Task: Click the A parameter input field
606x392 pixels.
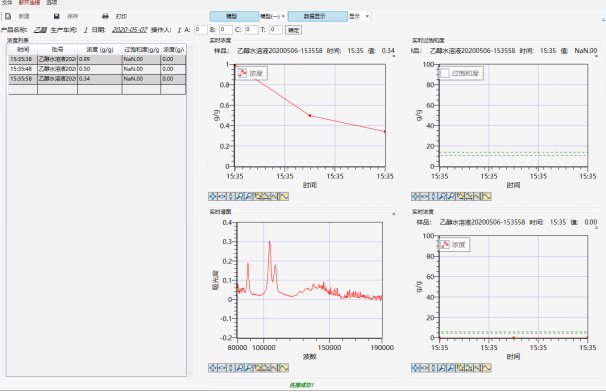Action: coord(201,30)
